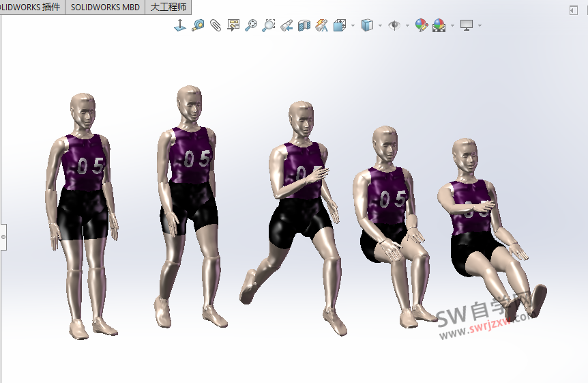Click the Dynamic Annotation Views icon
Screen dimensions: 588x383
tap(322, 25)
